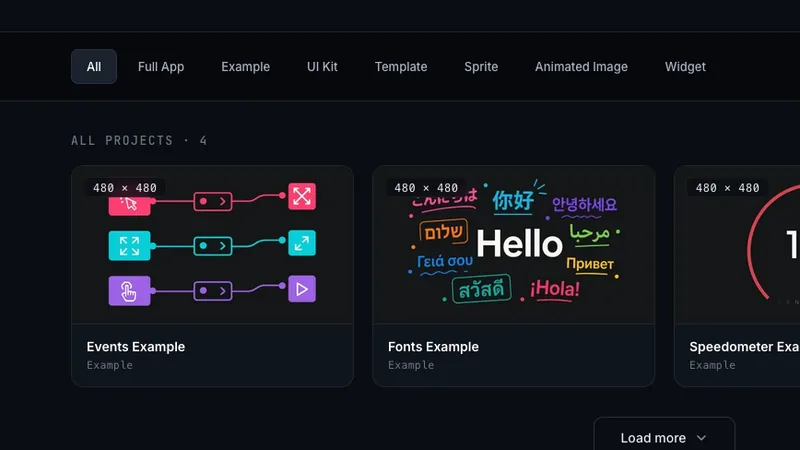
Task: Filter by Animated Image
Action: coord(581,66)
